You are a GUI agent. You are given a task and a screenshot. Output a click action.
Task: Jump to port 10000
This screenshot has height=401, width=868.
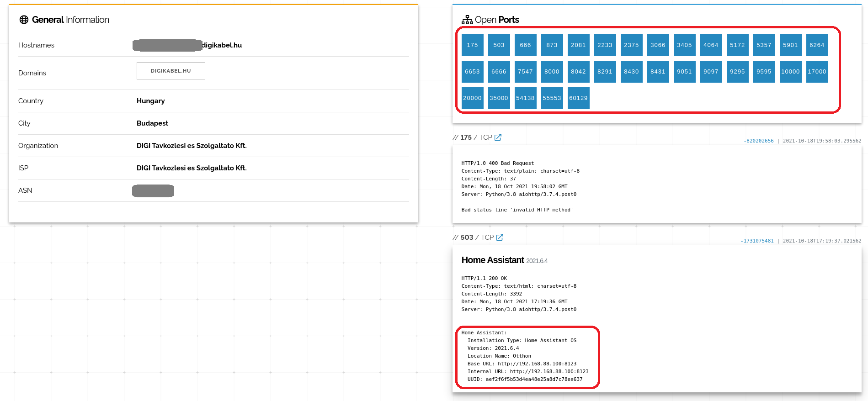coord(791,72)
